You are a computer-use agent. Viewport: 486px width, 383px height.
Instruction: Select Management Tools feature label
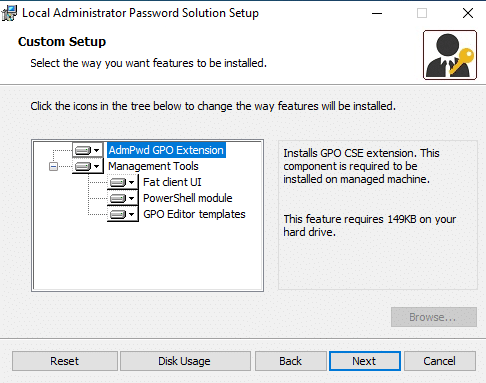tap(153, 166)
